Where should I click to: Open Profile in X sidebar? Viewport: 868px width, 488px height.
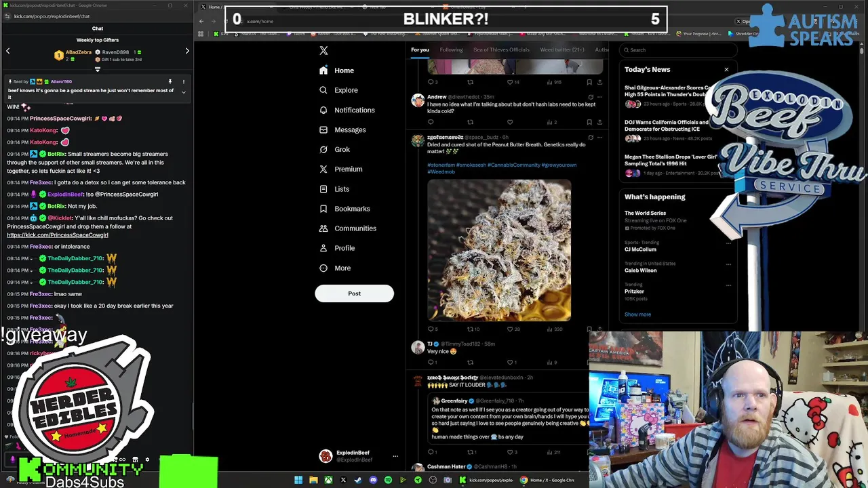pos(337,248)
